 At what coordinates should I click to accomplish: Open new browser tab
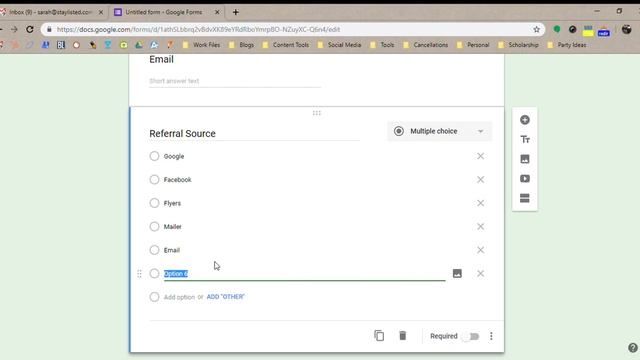(236, 12)
